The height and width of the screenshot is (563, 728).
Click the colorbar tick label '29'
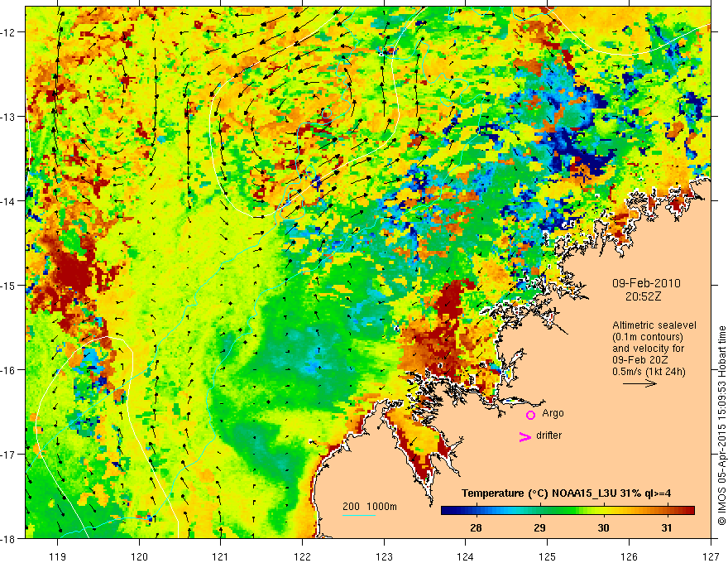tap(539, 527)
